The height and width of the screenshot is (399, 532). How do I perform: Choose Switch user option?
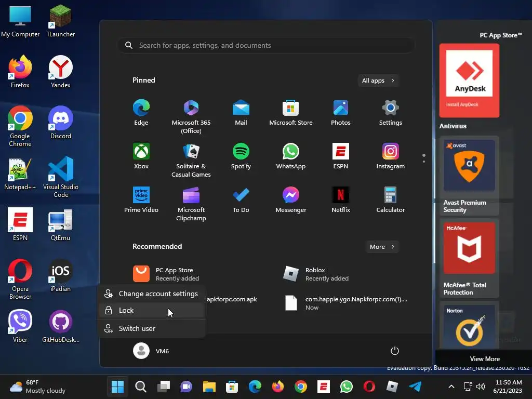tap(151, 328)
